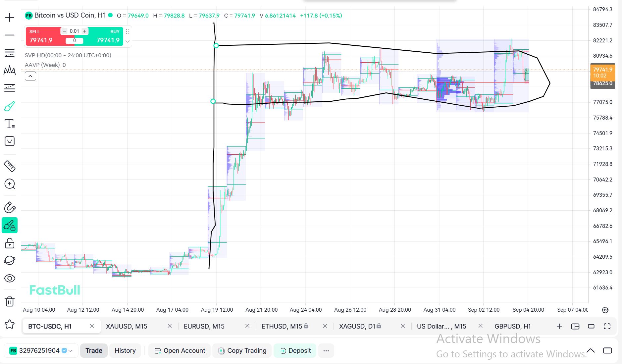Expand the account number dropdown

70,351
